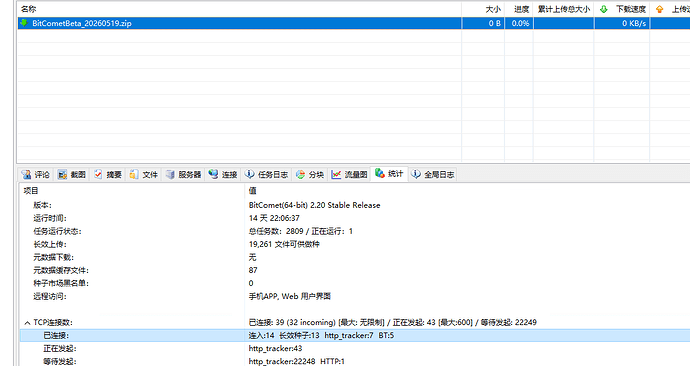This screenshot has width=690, height=366.
Task: Open the 评论 tab
Action: 36,175
